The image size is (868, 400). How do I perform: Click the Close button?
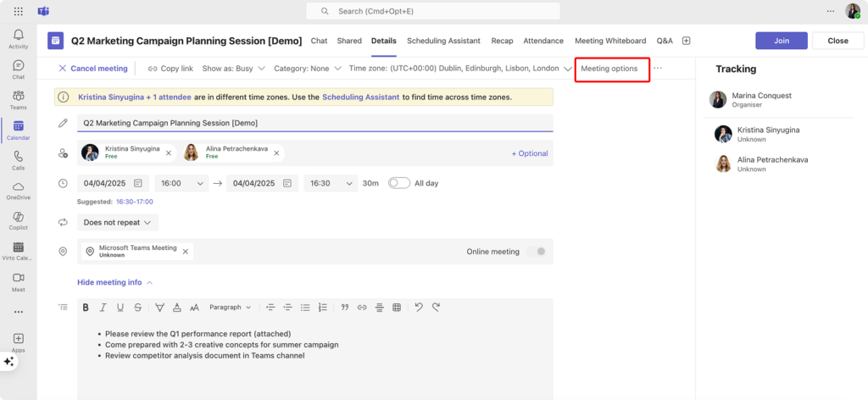click(837, 41)
